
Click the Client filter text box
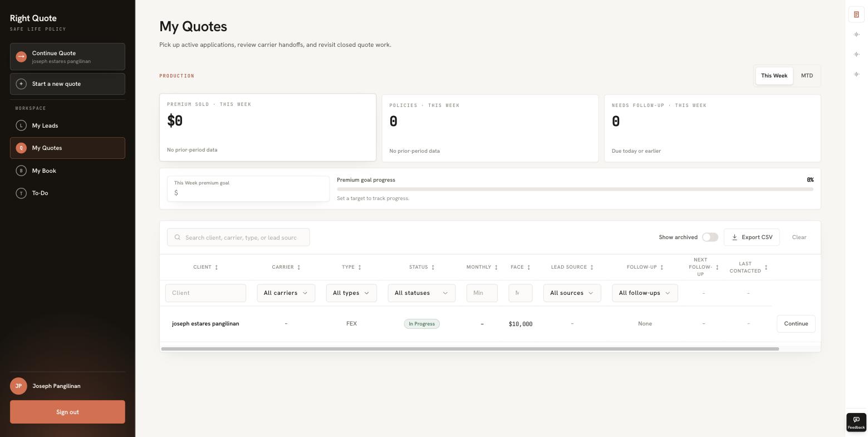click(205, 293)
